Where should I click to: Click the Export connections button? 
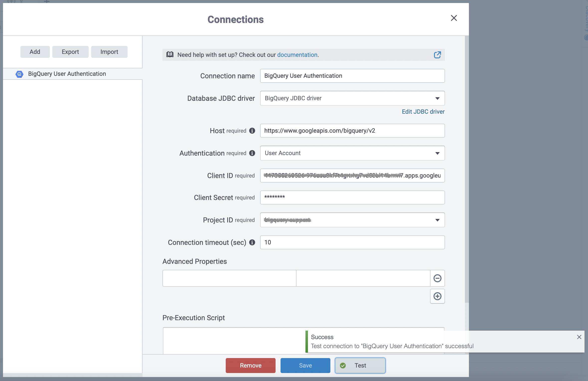(70, 52)
